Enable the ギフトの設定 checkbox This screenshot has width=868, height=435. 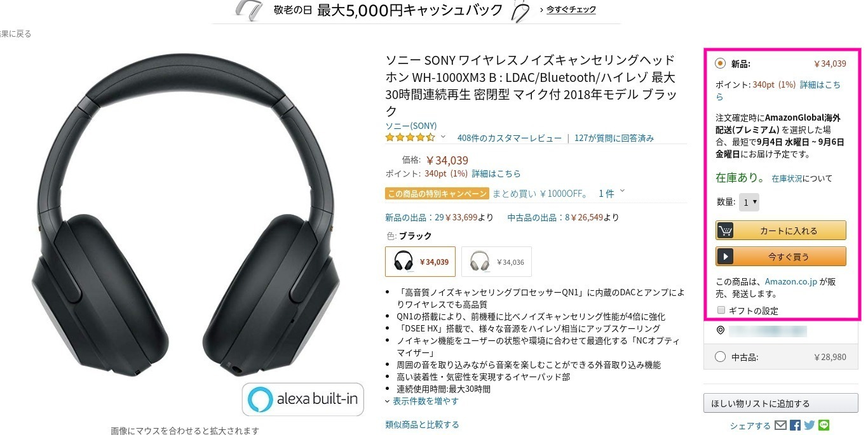click(721, 310)
